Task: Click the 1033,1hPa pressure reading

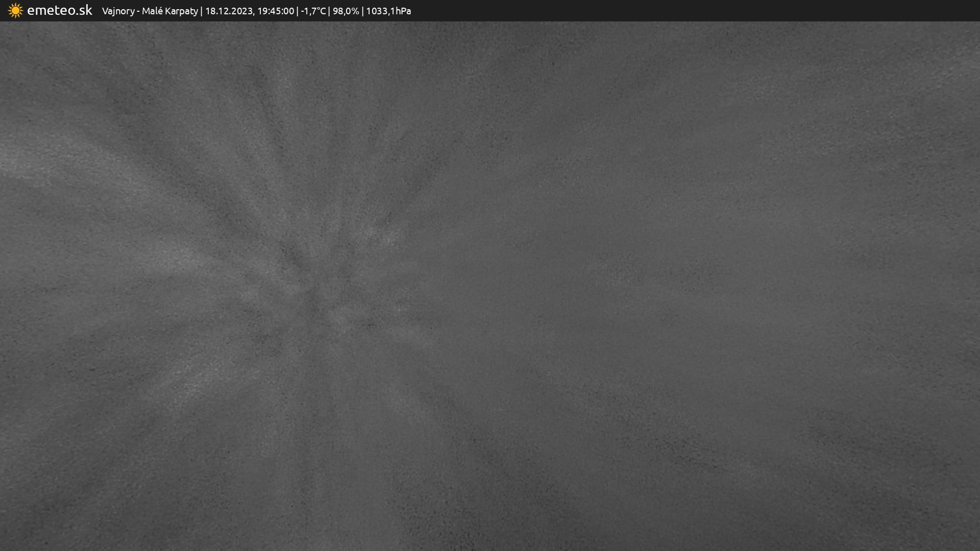Action: pos(388,11)
